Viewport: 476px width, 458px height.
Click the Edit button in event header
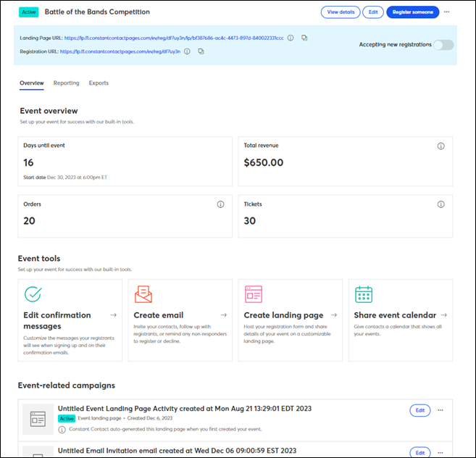click(x=373, y=12)
